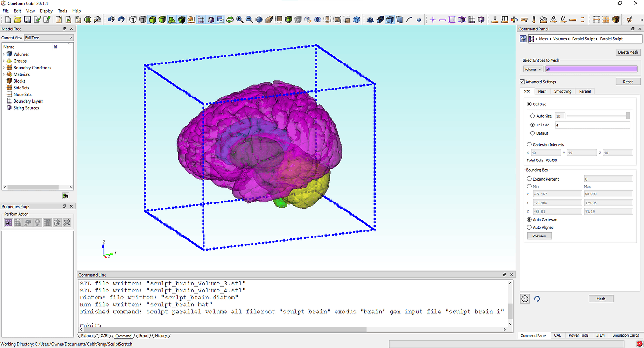This screenshot has width=644, height=348.
Task: Click the back arrow in Command Panel
Action: click(524, 39)
